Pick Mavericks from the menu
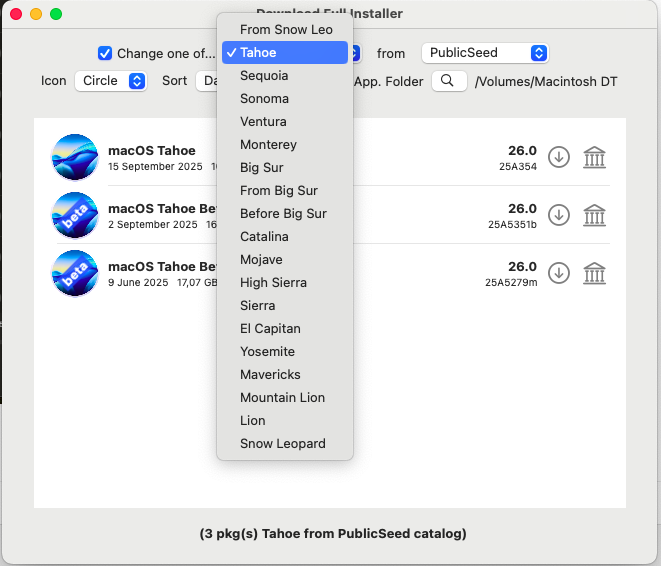 tap(285, 374)
